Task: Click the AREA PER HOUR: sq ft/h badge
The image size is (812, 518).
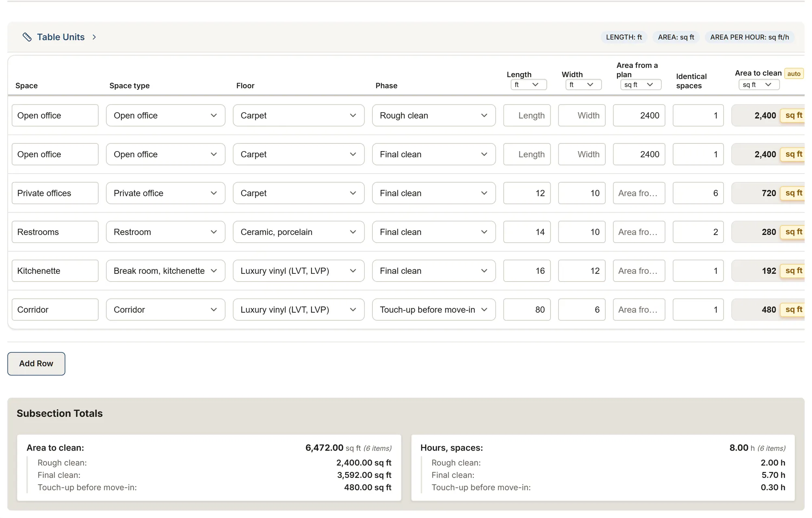Action: [749, 37]
